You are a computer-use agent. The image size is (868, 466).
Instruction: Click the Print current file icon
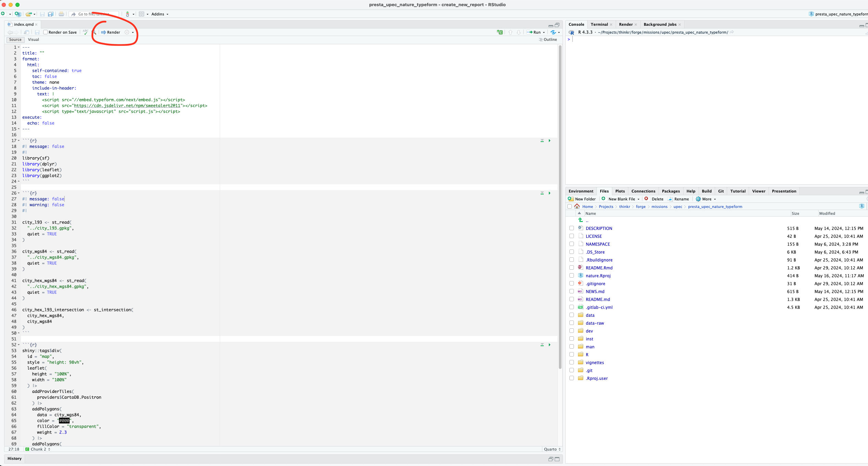[x=61, y=14]
